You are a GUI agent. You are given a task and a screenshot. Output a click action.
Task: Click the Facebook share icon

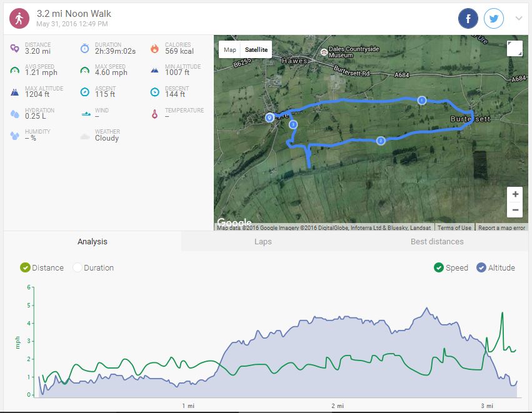tap(468, 18)
